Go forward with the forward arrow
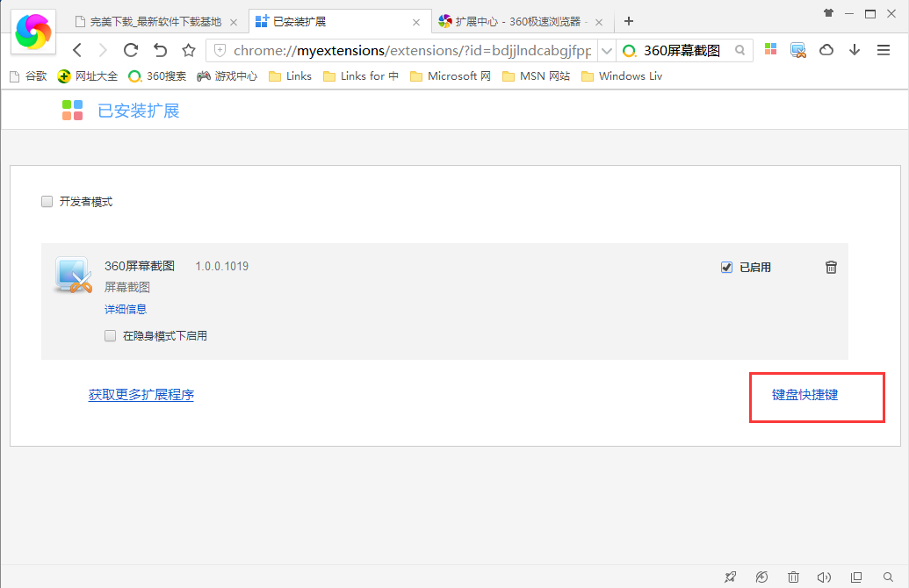 click(103, 50)
